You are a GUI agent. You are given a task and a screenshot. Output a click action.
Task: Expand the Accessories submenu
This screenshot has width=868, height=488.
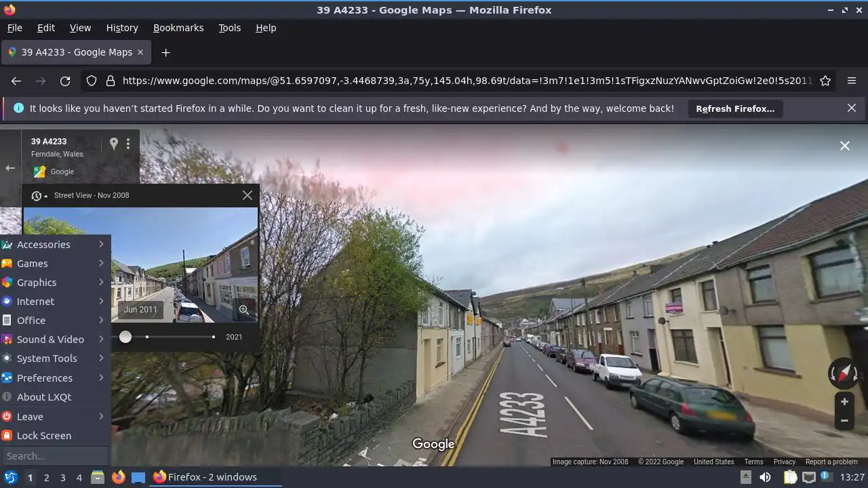pyautogui.click(x=55, y=245)
